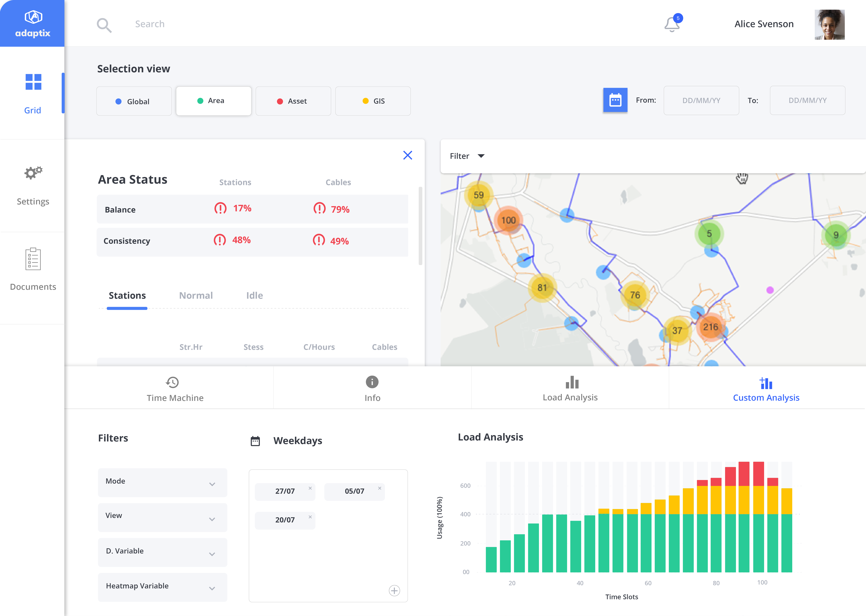
Task: Click the pink map point
Action: click(x=770, y=290)
